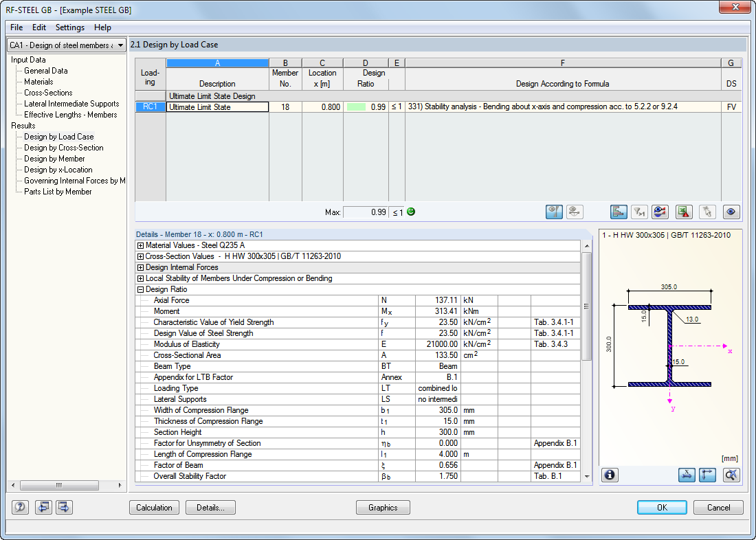This screenshot has width=756, height=540.
Task: Open the File menu
Action: (16, 27)
